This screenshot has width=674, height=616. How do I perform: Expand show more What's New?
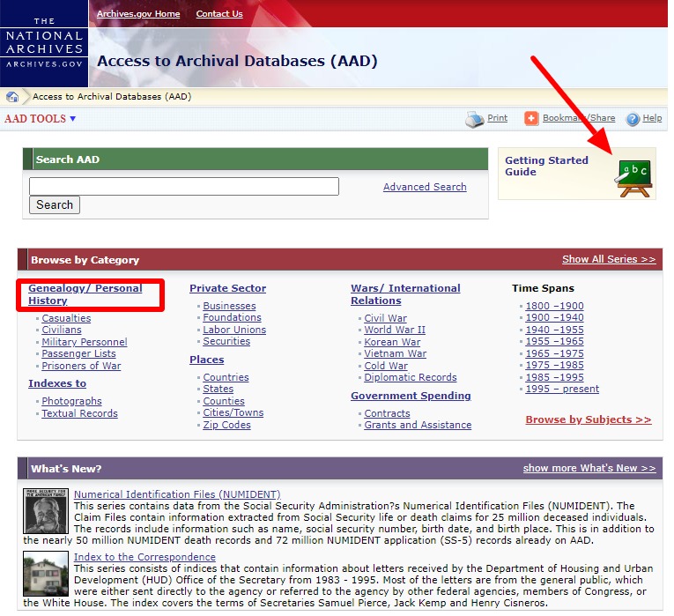589,469
